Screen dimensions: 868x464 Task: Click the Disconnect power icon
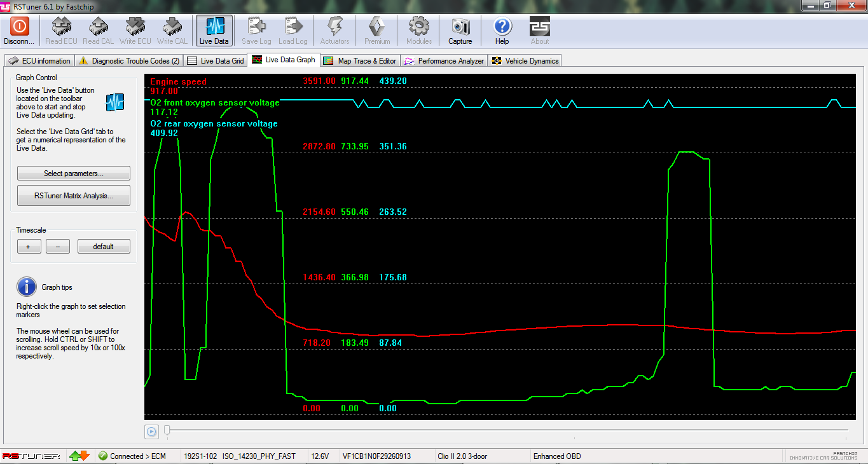click(x=19, y=27)
